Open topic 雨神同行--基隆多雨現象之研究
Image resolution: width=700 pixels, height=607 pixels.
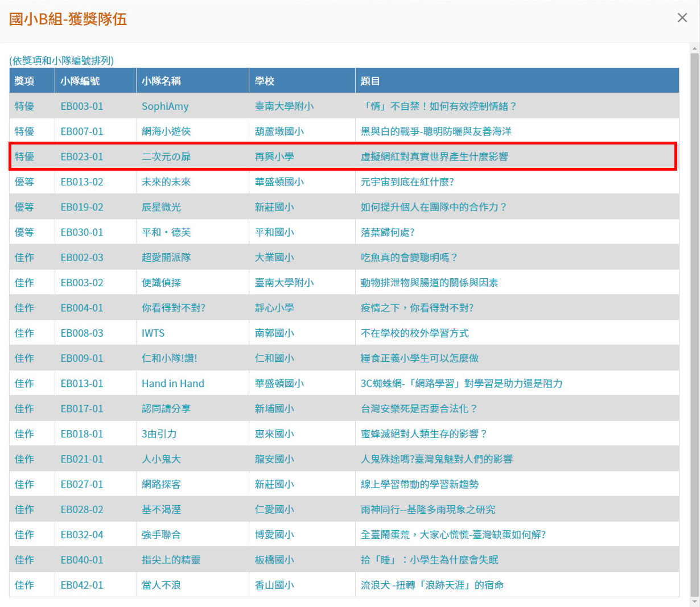428,509
